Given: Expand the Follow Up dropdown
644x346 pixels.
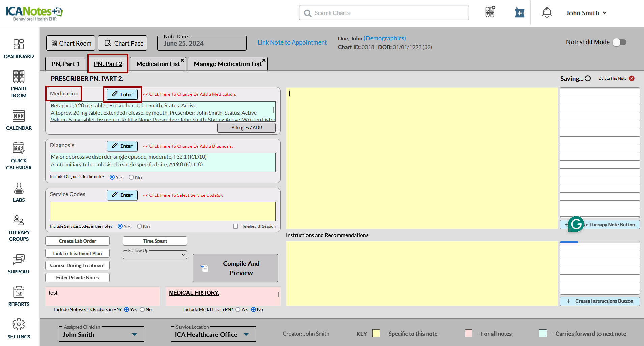Looking at the screenshot, I should tap(155, 255).
